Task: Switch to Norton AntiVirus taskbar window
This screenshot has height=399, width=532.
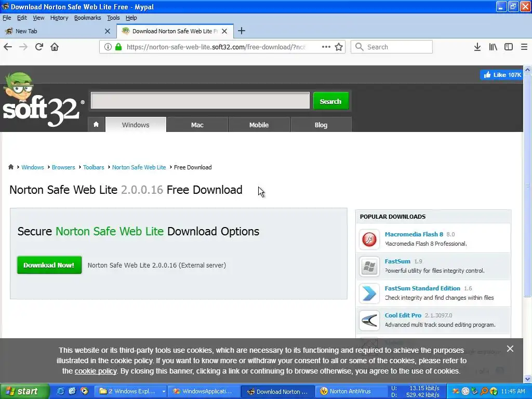Action: tap(351, 391)
